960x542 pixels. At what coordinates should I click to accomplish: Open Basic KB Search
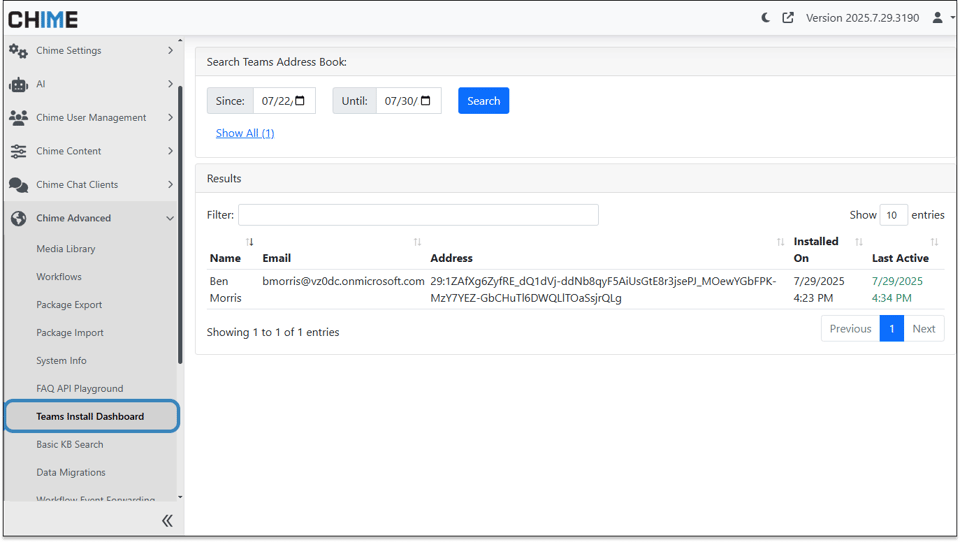coord(70,445)
